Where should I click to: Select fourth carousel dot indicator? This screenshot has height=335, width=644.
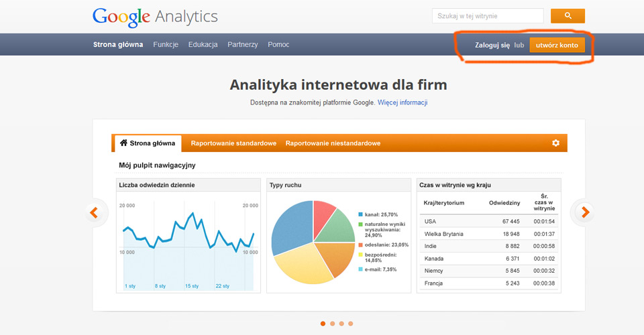[350, 324]
